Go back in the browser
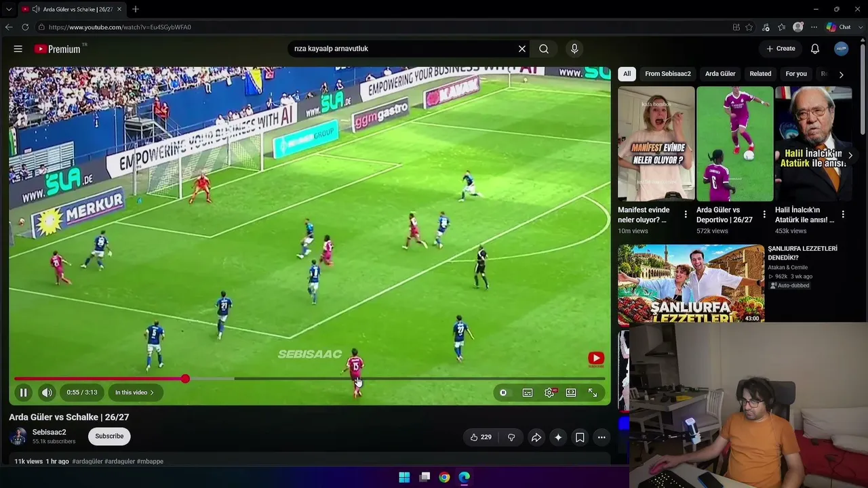This screenshot has height=488, width=868. [9, 27]
